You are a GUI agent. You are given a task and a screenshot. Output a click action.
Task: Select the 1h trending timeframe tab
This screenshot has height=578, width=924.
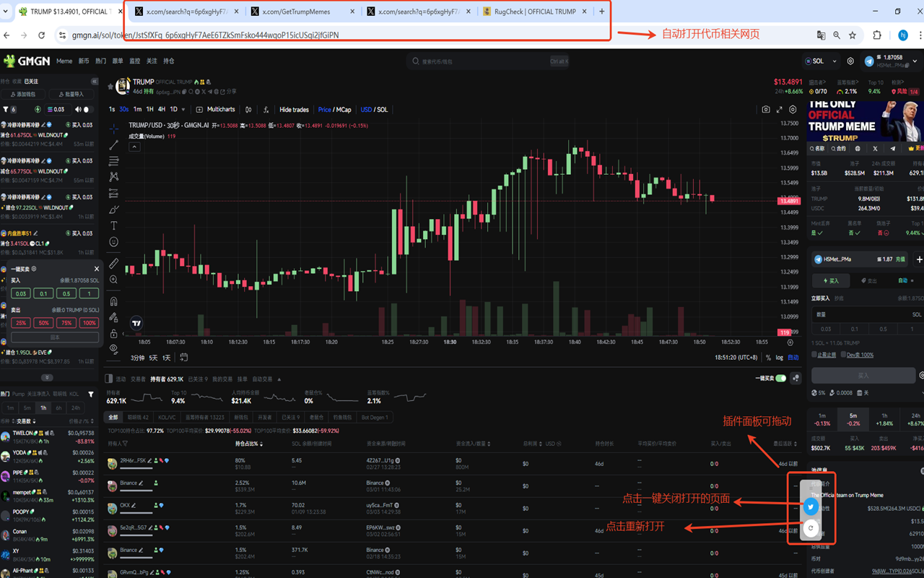(43, 408)
